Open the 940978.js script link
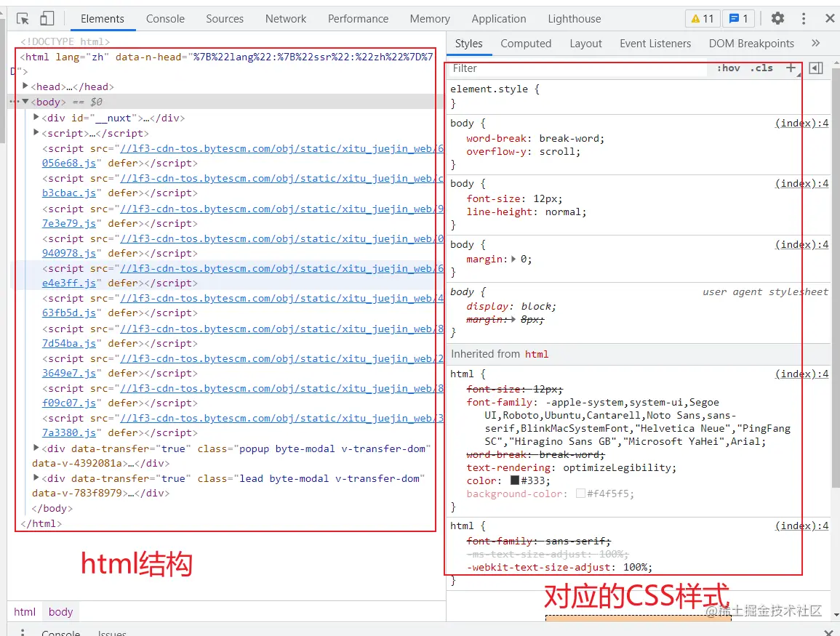The width and height of the screenshot is (840, 636). tap(69, 253)
